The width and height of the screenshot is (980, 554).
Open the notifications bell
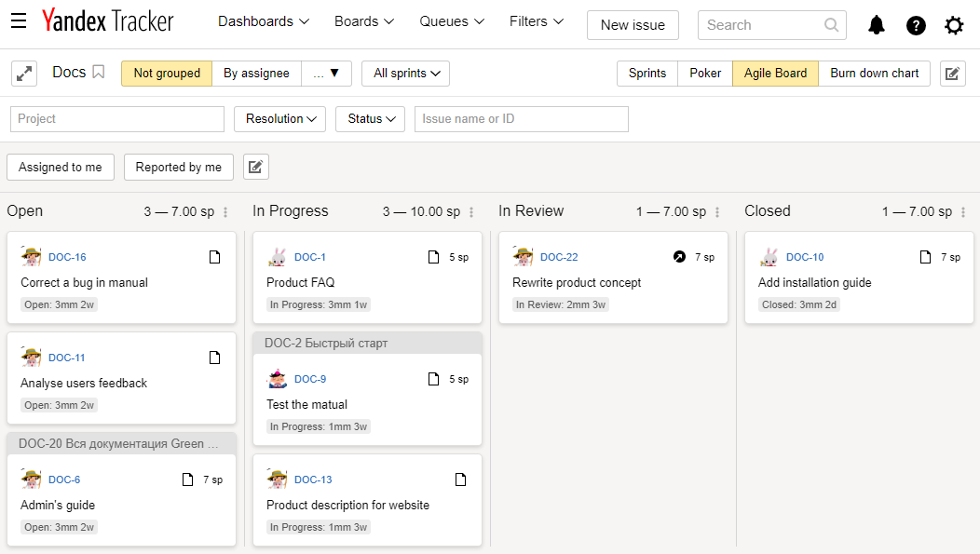point(877,25)
